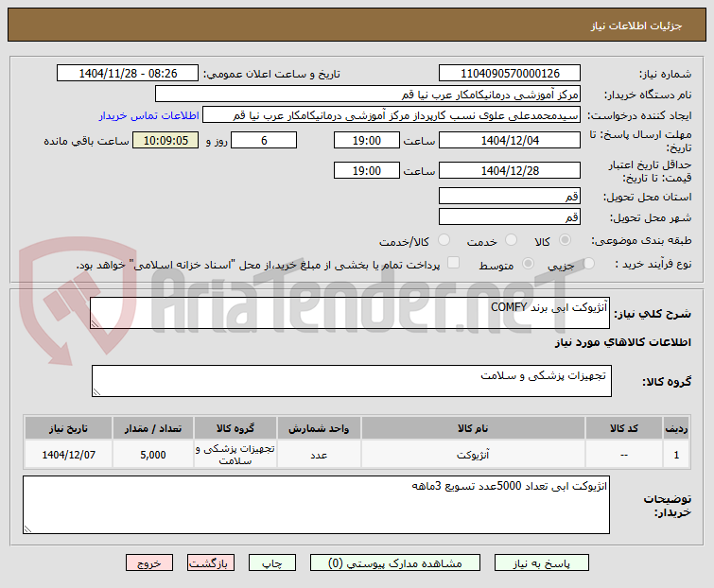Click the شرح کلی نیاز text area
This screenshot has width=714, height=588.
pos(350,313)
